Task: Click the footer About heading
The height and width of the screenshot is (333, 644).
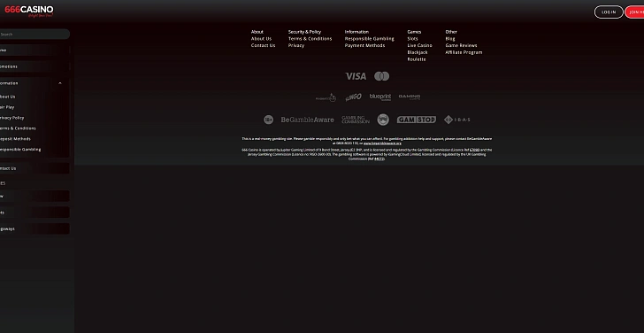Action: pyautogui.click(x=257, y=32)
